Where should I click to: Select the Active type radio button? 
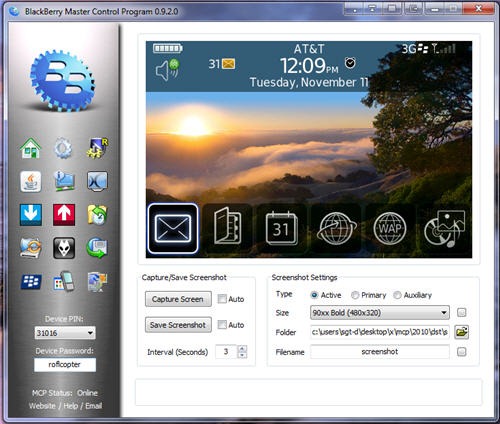tap(314, 295)
